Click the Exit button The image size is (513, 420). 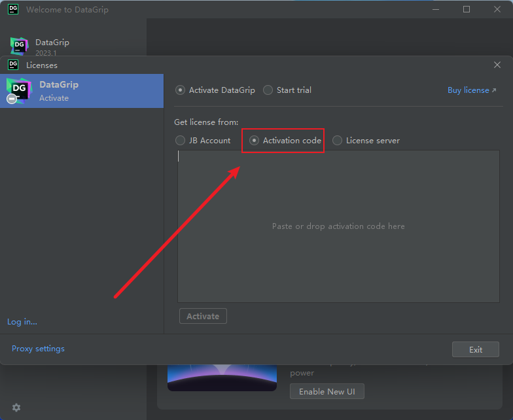point(475,349)
